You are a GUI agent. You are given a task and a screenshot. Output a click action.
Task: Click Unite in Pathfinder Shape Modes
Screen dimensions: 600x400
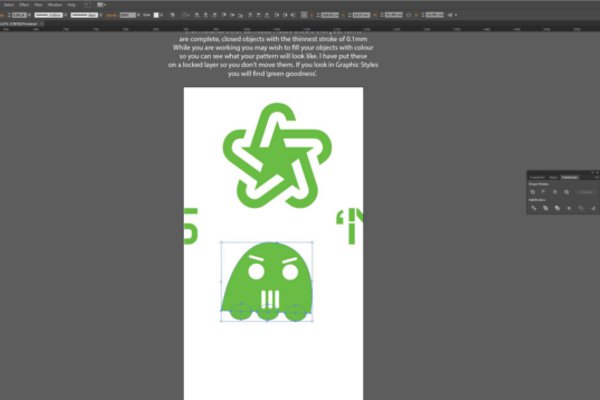[x=532, y=192]
